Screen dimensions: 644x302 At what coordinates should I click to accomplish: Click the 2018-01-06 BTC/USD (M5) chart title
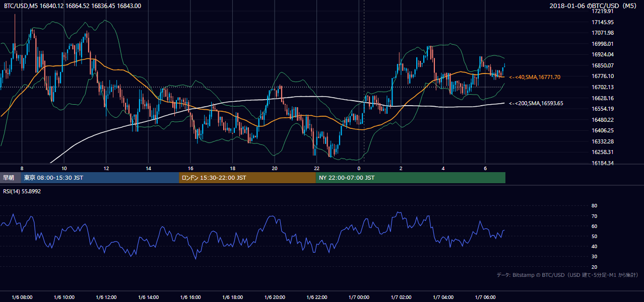(594, 6)
